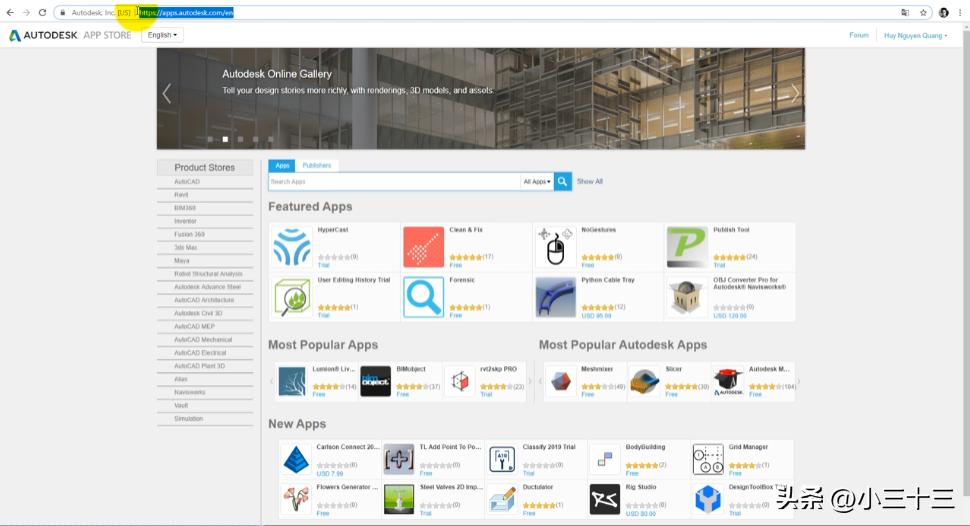The image size is (970, 526).
Task: Click the blue search magnifier button
Action: [x=562, y=181]
